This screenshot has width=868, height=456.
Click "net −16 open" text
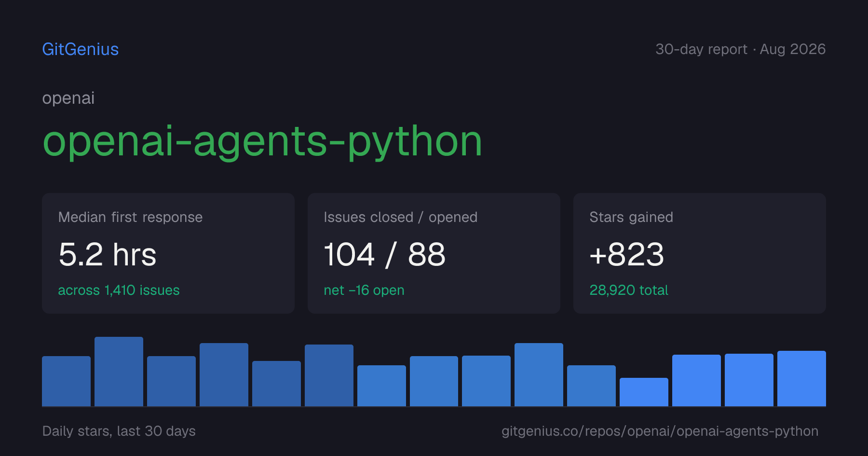(x=364, y=290)
